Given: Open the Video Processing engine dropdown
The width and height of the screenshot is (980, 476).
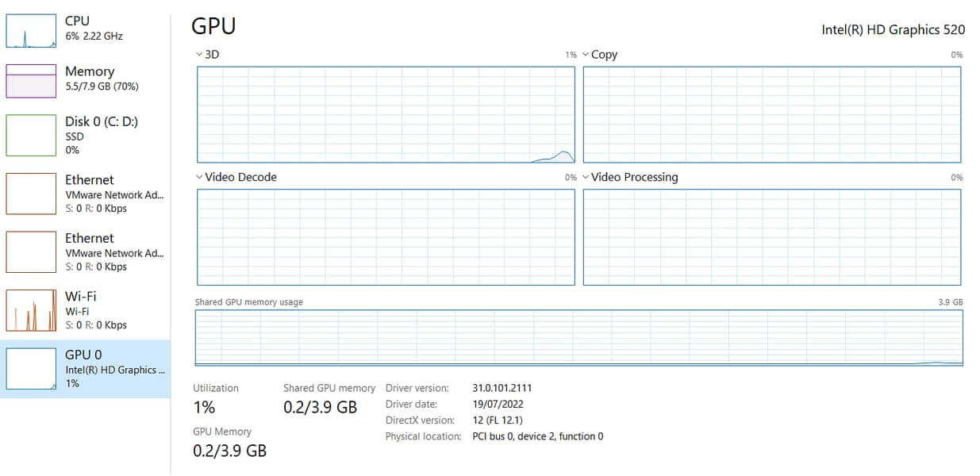Looking at the screenshot, I should pos(586,177).
